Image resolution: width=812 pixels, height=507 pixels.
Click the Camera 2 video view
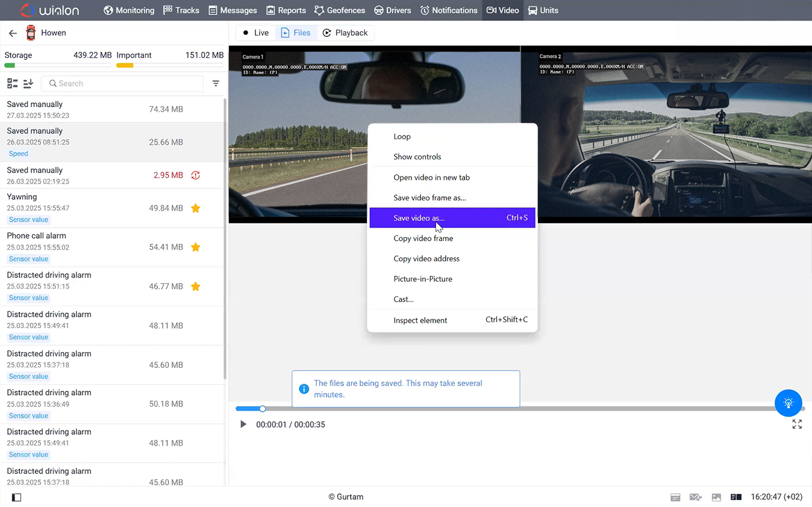pyautogui.click(x=666, y=134)
